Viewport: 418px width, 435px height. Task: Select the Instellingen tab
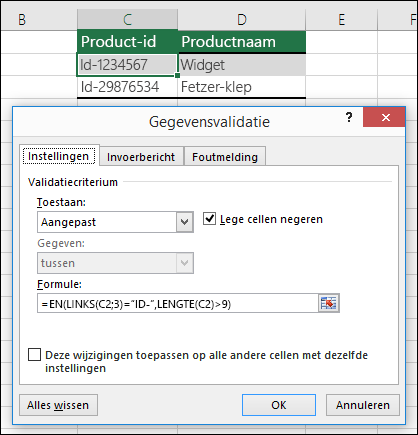coord(59,156)
